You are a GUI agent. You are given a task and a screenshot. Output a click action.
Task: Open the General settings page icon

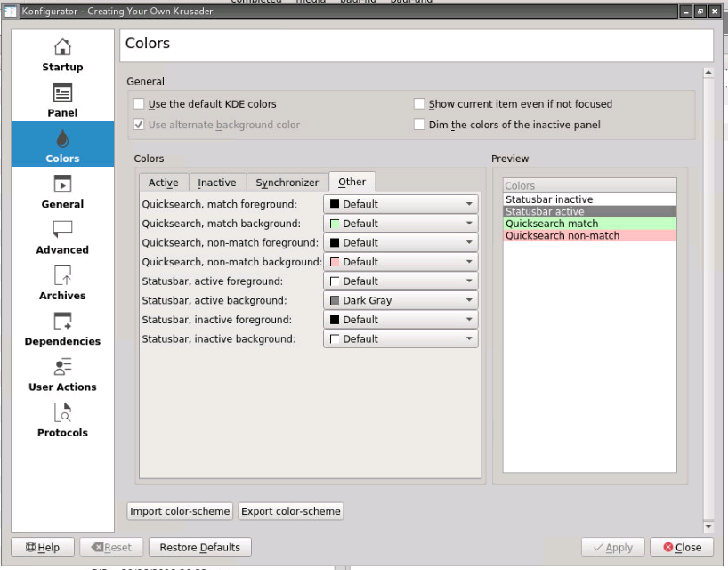pyautogui.click(x=62, y=184)
